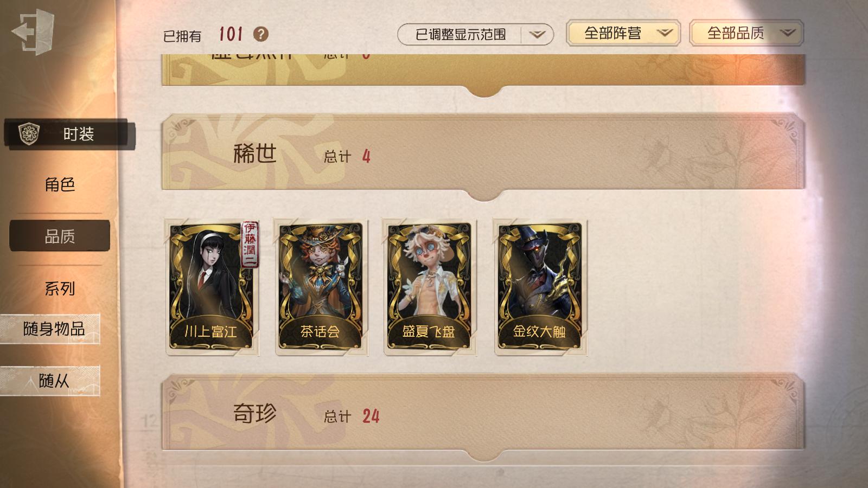Click the 伊藤潤二 red collaboration stamp
The width and height of the screenshot is (868, 488).
tap(250, 245)
